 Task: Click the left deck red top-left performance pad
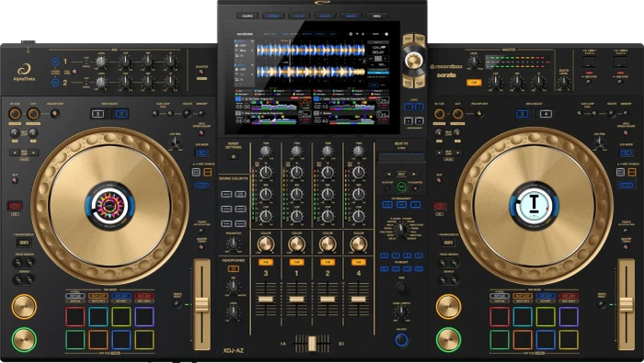pyautogui.click(x=75, y=317)
